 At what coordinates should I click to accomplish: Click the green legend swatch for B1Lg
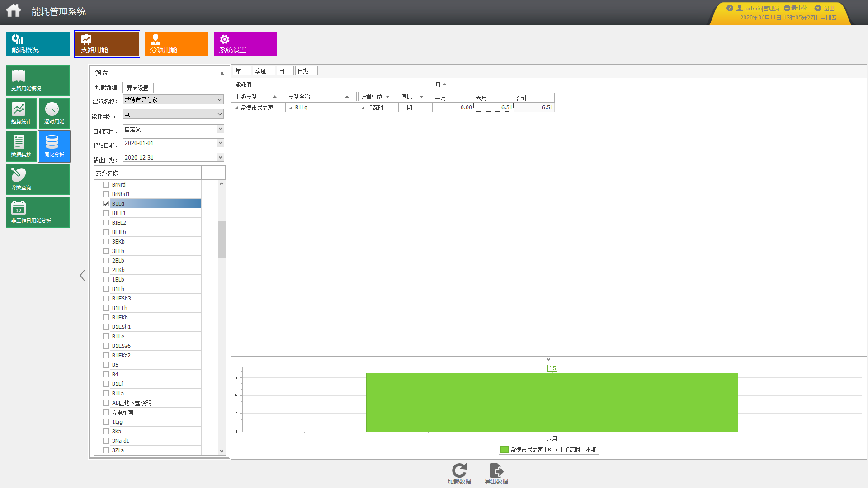505,450
